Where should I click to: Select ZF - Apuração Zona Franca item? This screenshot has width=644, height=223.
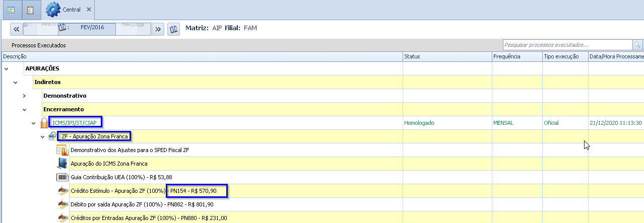95,136
